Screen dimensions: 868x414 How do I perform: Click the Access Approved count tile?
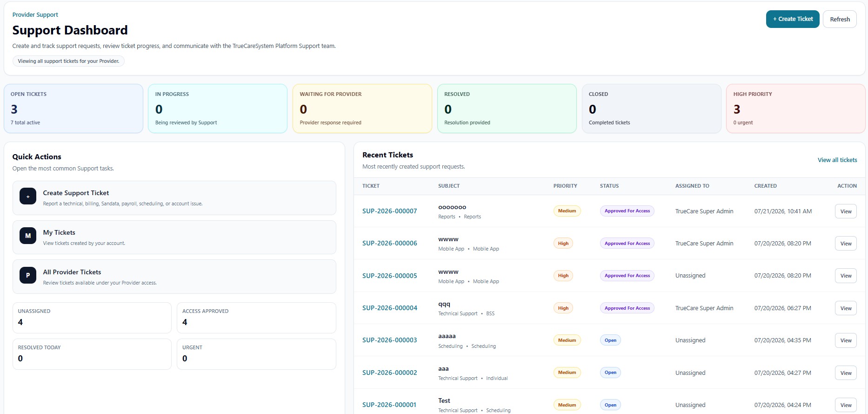pos(256,318)
